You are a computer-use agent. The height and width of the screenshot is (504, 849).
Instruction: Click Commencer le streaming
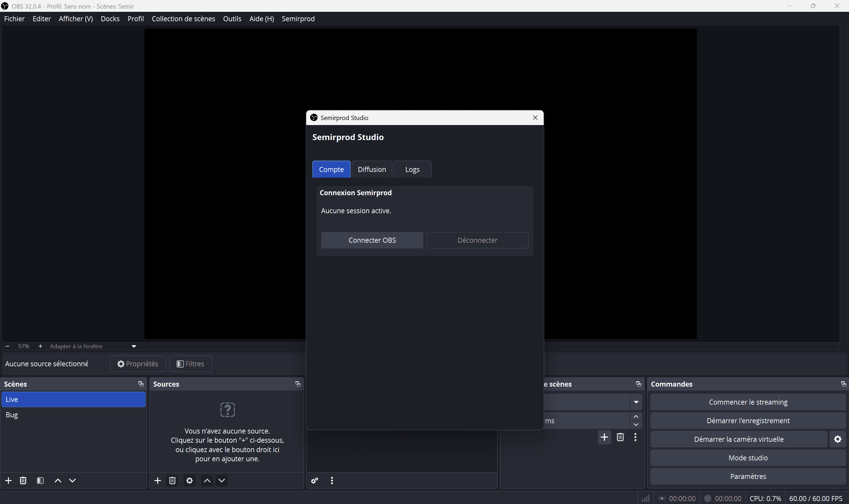coord(748,402)
